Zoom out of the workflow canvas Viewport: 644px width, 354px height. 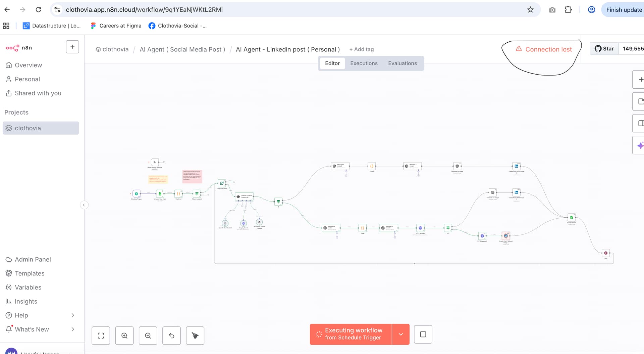[148, 336]
